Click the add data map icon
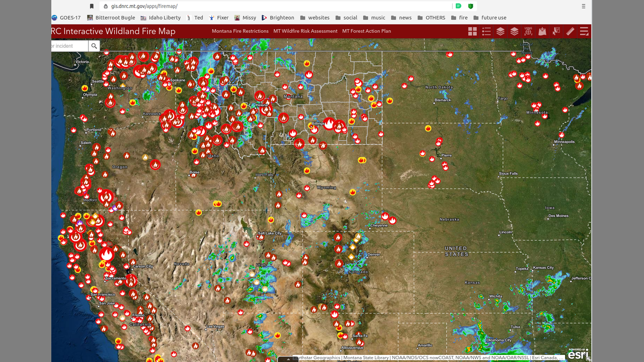Screen dimensions: 644x362 point(542,31)
